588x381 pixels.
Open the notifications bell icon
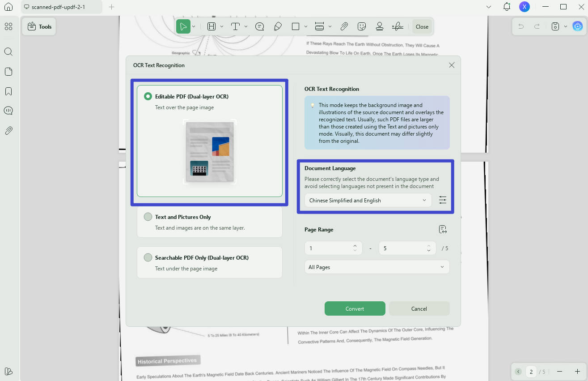(x=507, y=7)
